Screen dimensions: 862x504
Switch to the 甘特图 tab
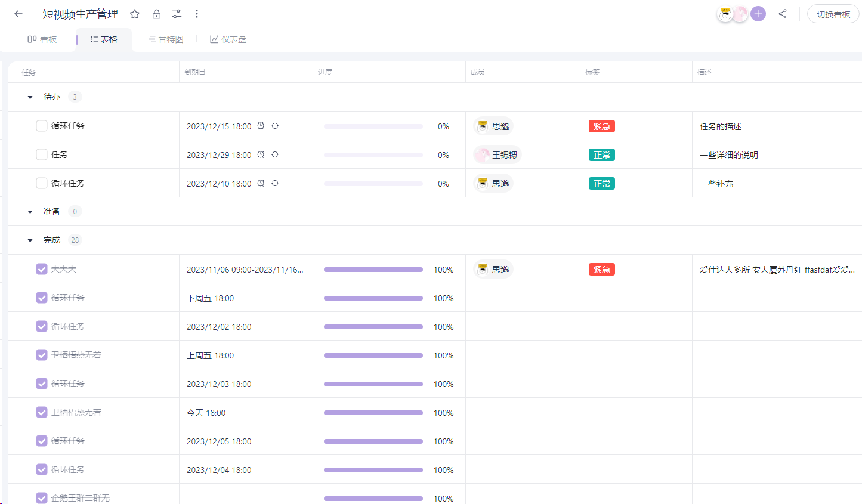click(166, 39)
